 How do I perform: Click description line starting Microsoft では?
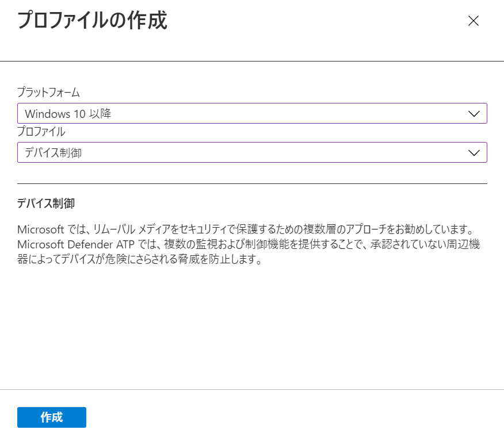coord(246,229)
